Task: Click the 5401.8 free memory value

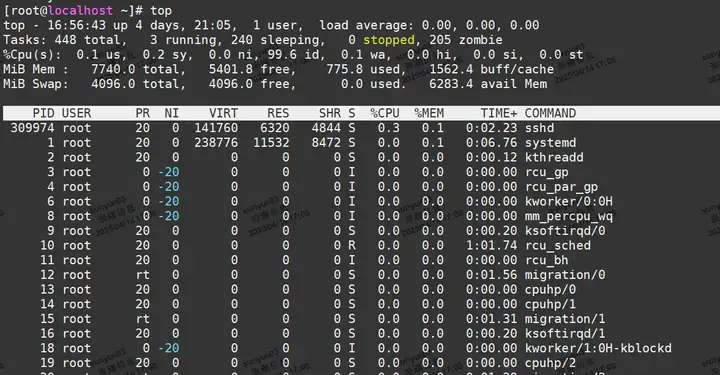Action: pos(231,69)
